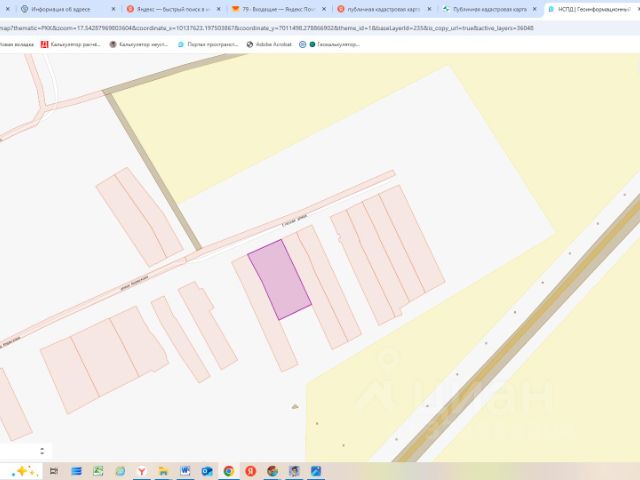This screenshot has height=480, width=640.
Task: Click the browser address bar URL
Action: [266, 28]
